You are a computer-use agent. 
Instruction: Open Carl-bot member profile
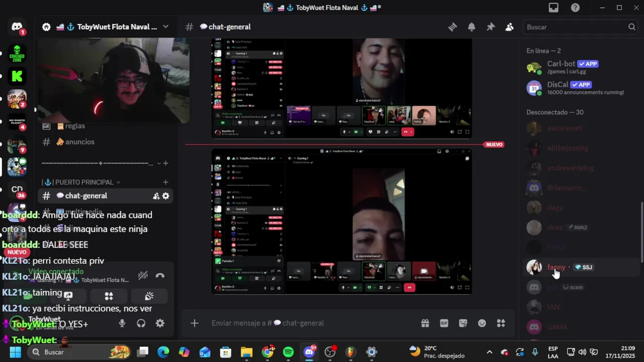pos(582,67)
